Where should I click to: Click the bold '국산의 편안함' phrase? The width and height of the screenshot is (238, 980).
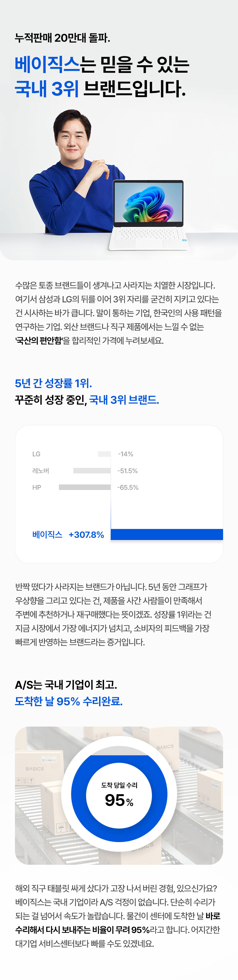click(38, 340)
